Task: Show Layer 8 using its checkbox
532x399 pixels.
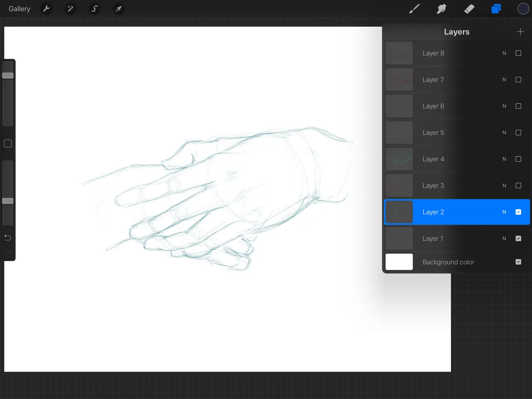Action: [518, 53]
